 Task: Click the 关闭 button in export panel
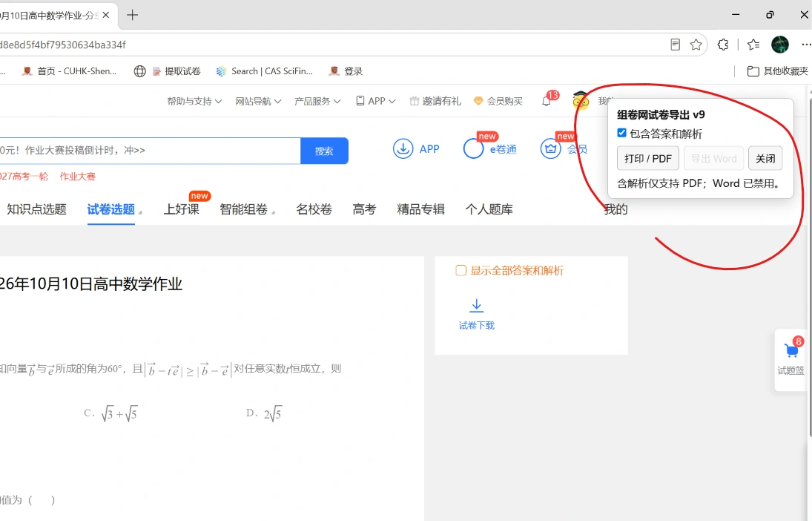tap(765, 158)
